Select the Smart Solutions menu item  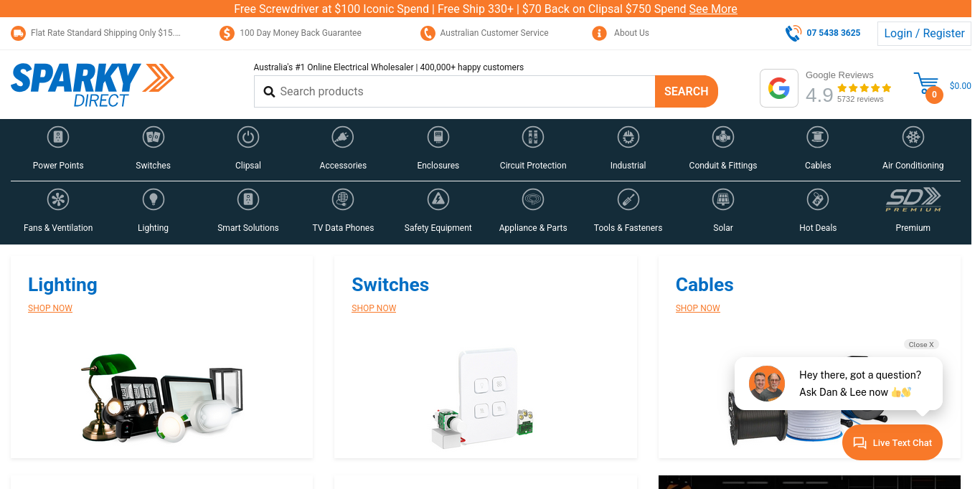tap(248, 227)
